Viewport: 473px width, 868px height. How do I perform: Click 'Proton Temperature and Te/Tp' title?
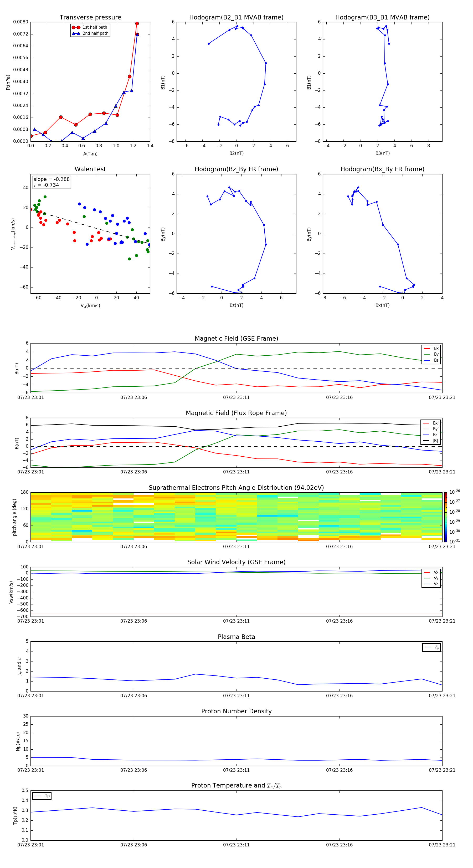[236, 786]
